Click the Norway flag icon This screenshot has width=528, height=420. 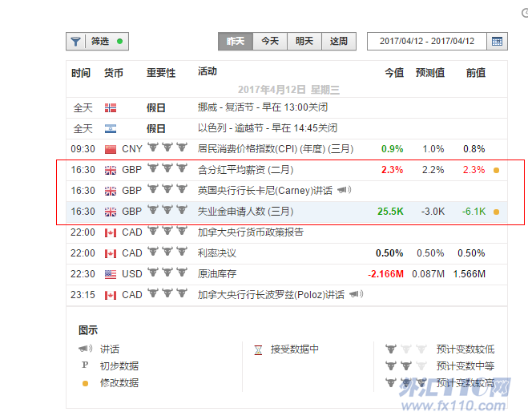coord(111,107)
